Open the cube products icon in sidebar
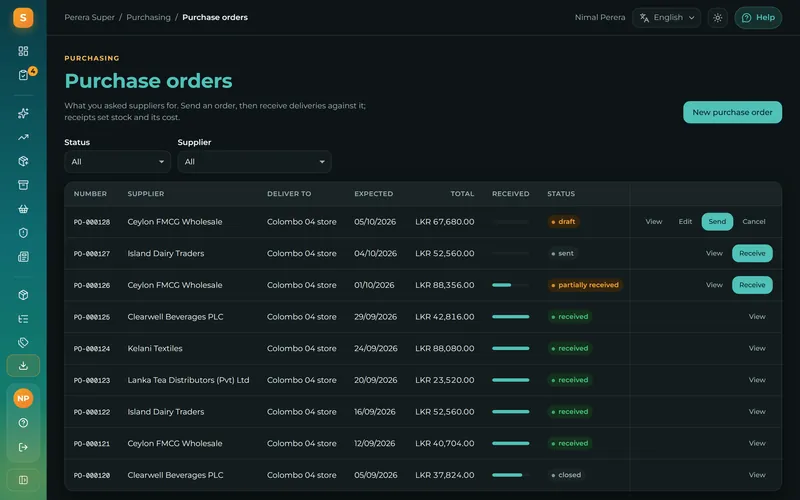This screenshot has height=500, width=800. 23,295
